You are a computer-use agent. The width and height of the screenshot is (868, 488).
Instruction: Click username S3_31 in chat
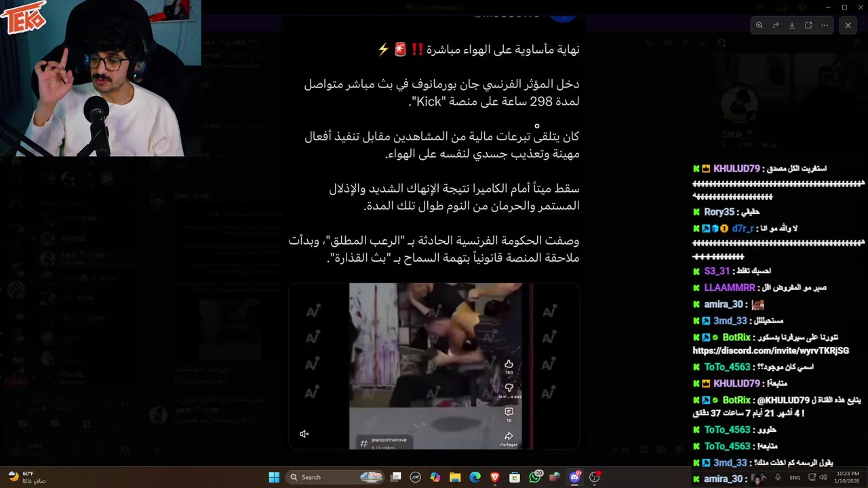click(717, 271)
